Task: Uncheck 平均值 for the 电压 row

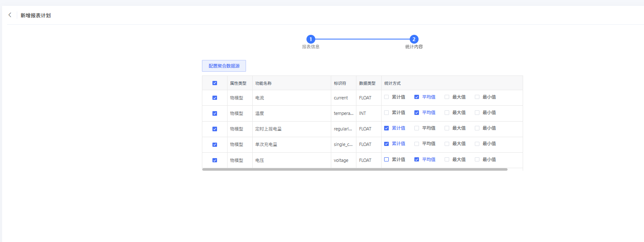Action: point(417,159)
